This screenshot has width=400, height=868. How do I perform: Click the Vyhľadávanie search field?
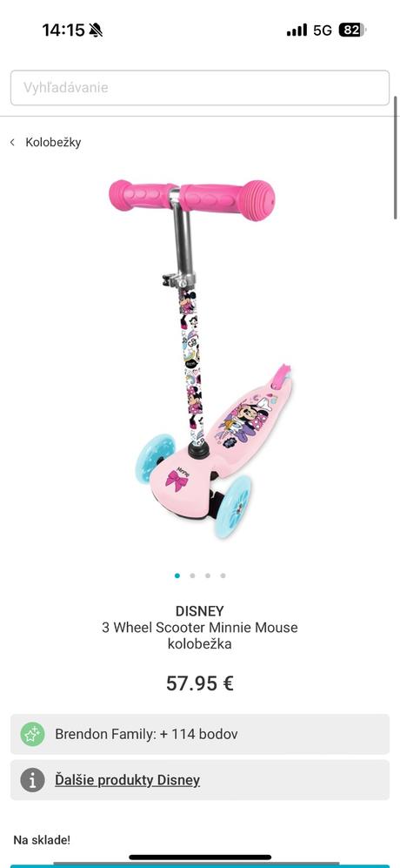coord(200,87)
